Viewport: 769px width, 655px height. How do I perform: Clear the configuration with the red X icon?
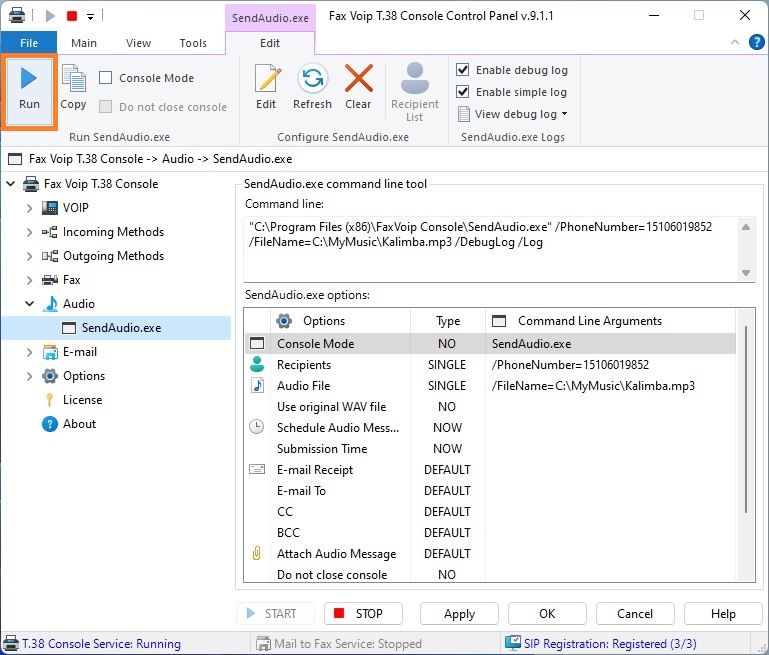(359, 87)
